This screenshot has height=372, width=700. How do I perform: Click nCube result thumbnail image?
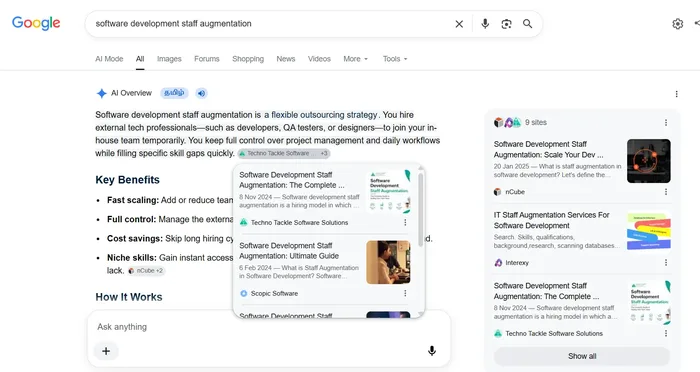click(649, 161)
